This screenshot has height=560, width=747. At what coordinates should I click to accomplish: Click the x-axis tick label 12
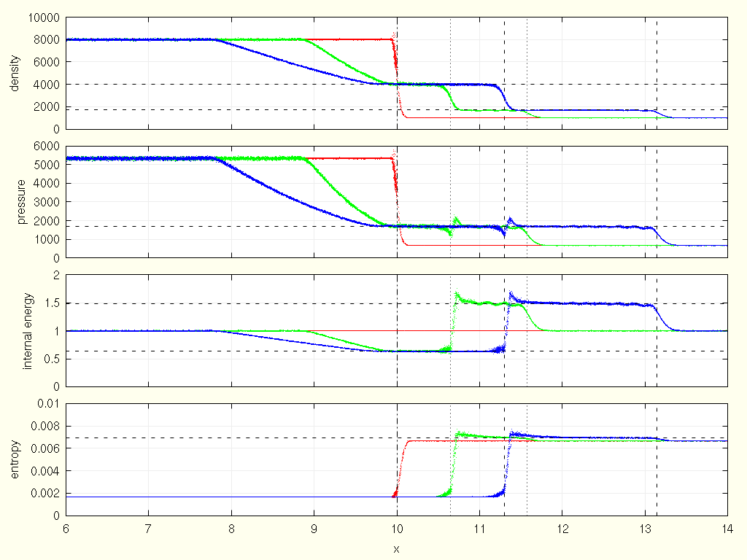pos(562,529)
